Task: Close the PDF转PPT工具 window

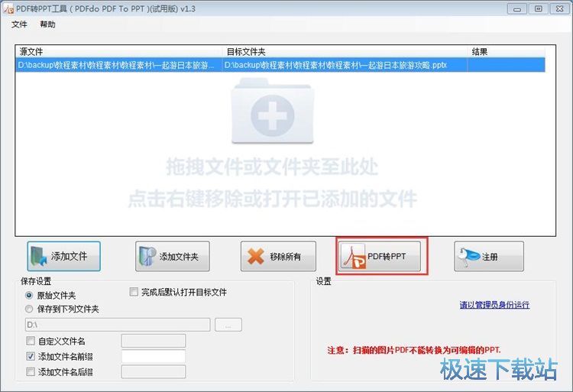Action: pyautogui.click(x=559, y=8)
